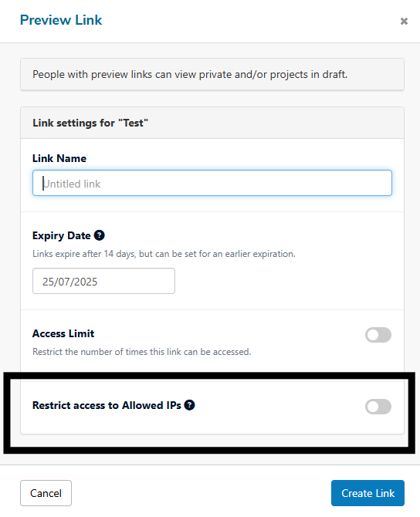Image resolution: width=420 pixels, height=517 pixels.
Task: Click the Allowed IPs help question icon
Action: tap(189, 405)
